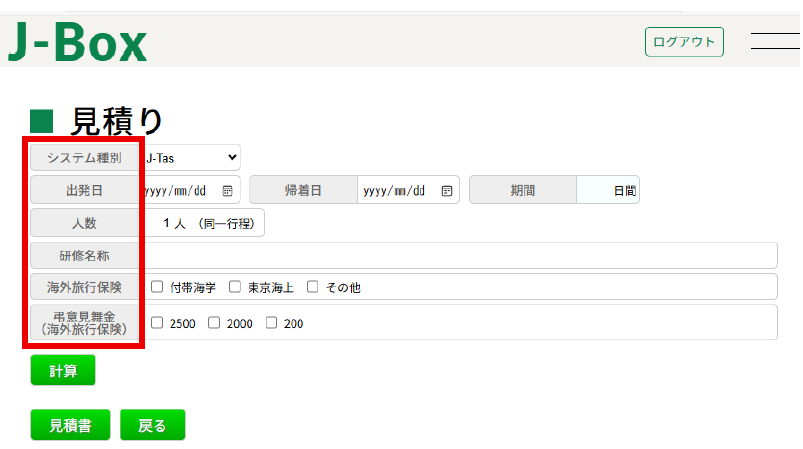The image size is (803, 449).
Task: Enable the 東京海上 checkbox
Action: coord(235,287)
